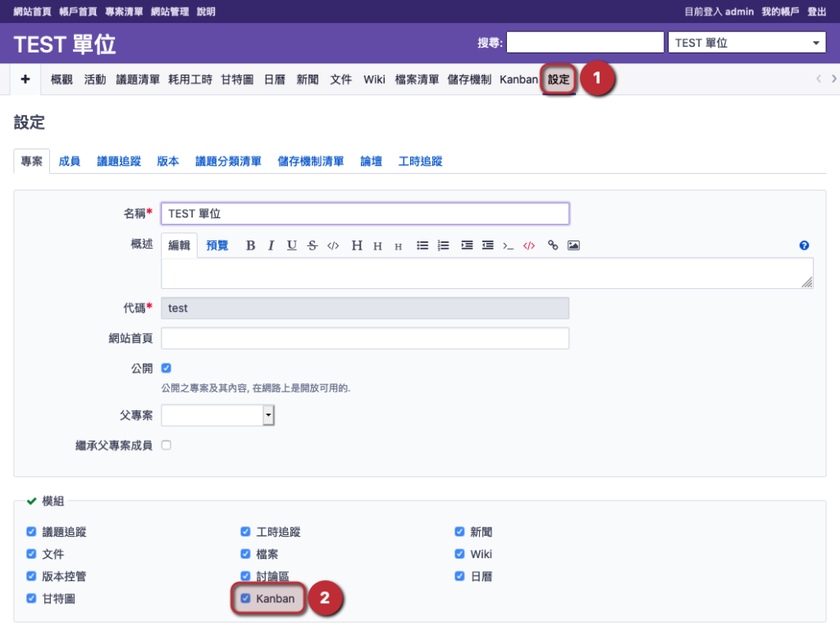840x632 pixels.
Task: Open 概觀 in the project menu
Action: (x=62, y=80)
